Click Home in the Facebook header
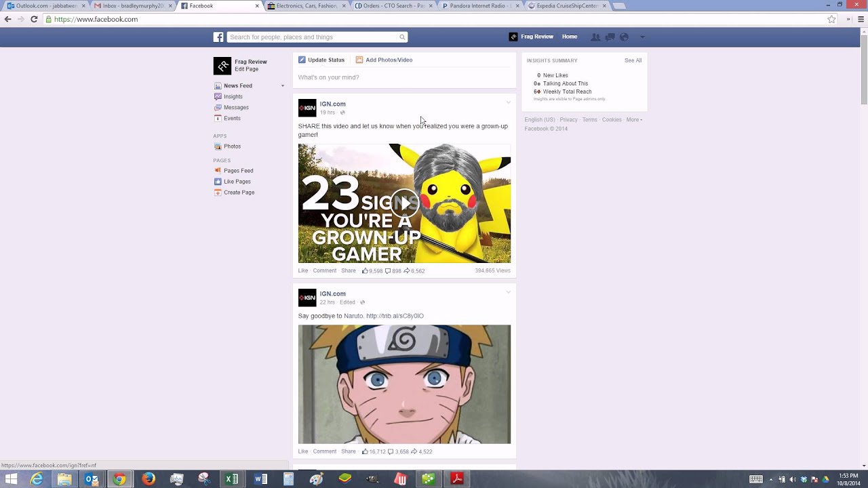The width and height of the screenshot is (868, 488). pos(570,37)
